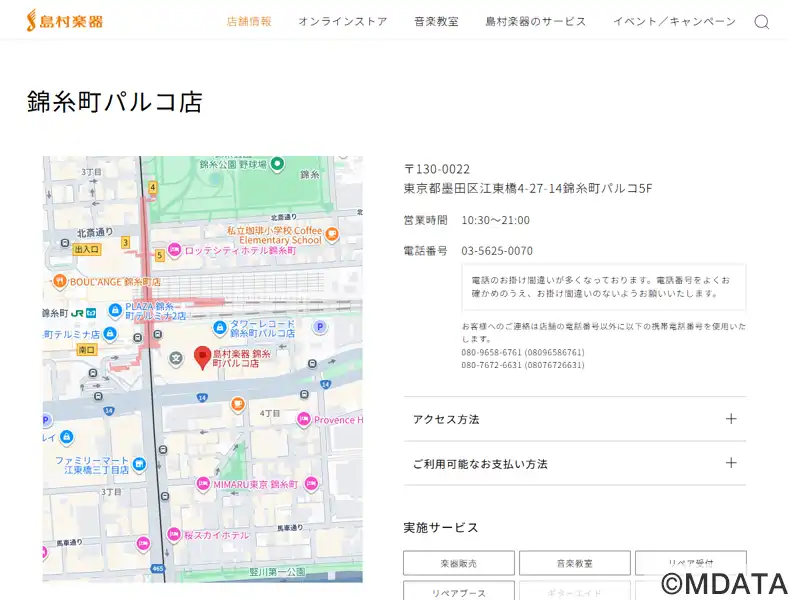Viewport: 800px width, 600px height.
Task: Open the 音楽教室 menu item
Action: click(436, 21)
